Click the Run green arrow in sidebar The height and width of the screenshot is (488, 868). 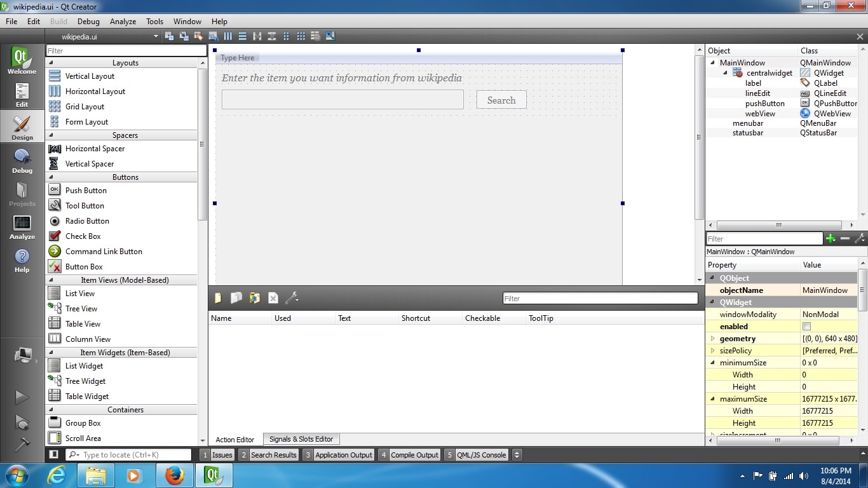point(22,397)
